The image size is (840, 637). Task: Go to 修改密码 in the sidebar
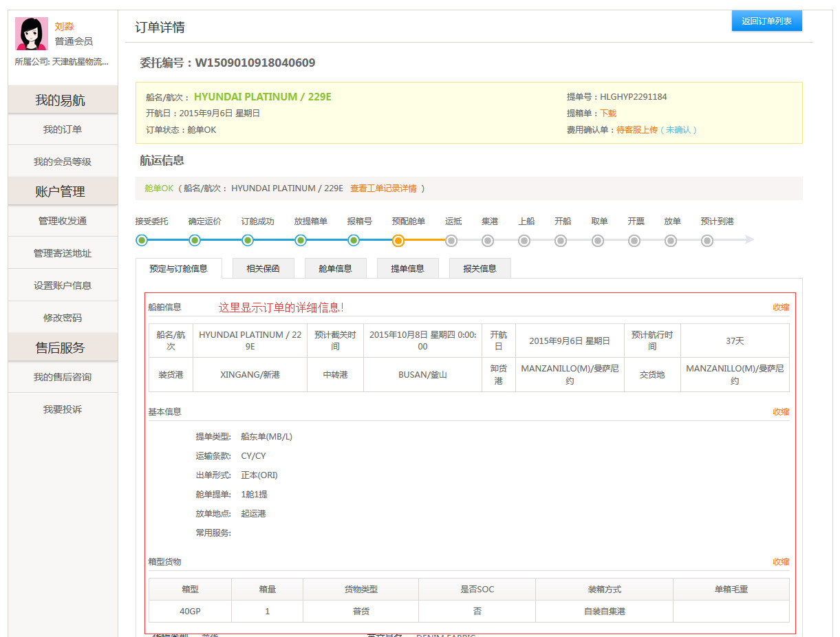pos(63,318)
